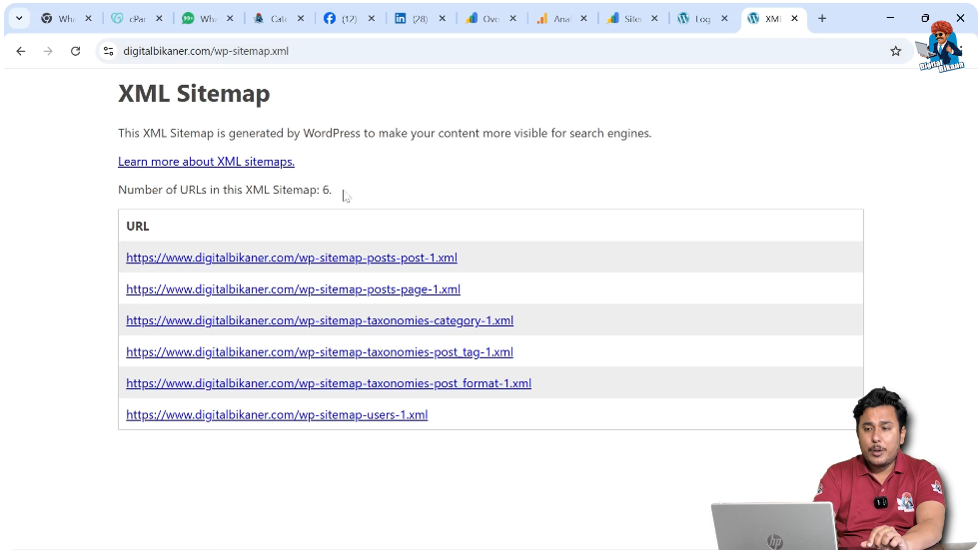980x552 pixels.
Task: Open the tab search dropdown arrow
Action: (19, 18)
